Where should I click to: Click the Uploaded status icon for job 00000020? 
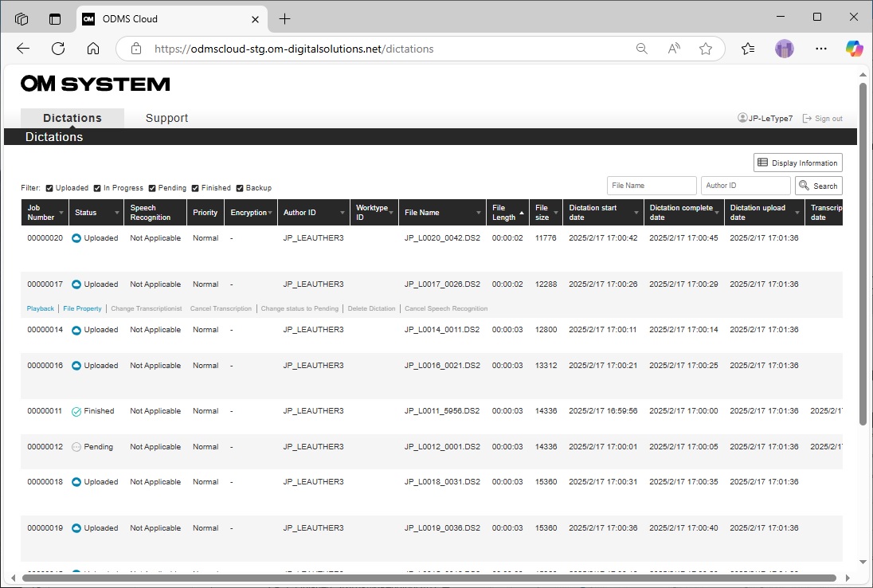click(x=76, y=238)
